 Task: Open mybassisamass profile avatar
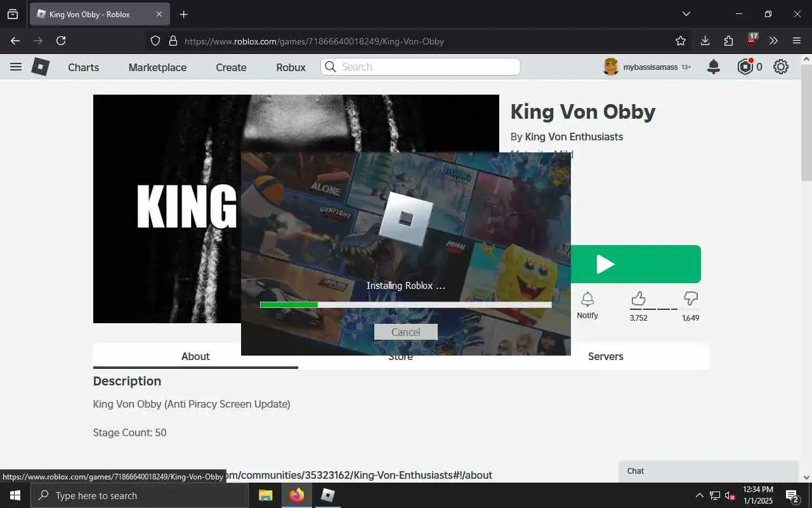[611, 67]
